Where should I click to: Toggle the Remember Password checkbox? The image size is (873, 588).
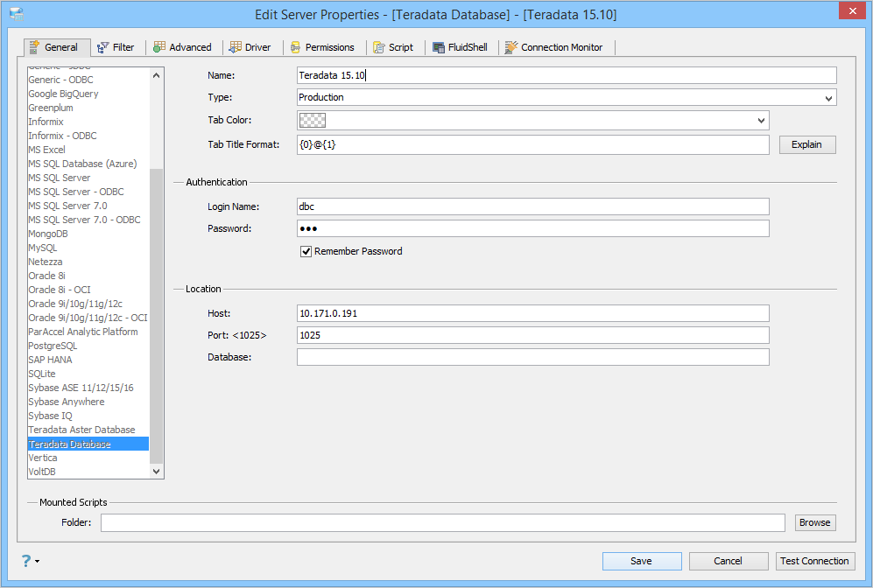(306, 251)
